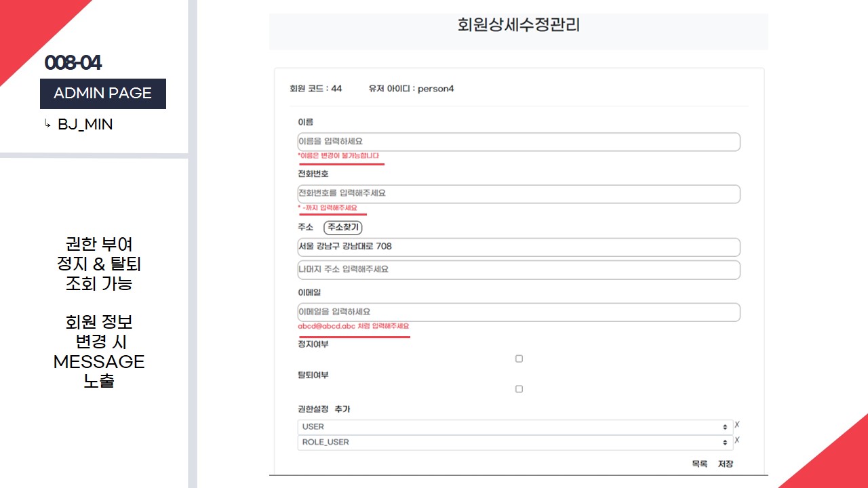Click 추가 to add a permission
The height and width of the screenshot is (488, 868).
coord(342,409)
